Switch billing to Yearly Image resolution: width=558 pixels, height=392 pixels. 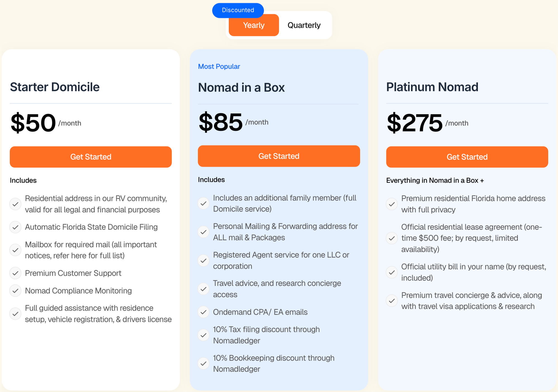pos(254,25)
